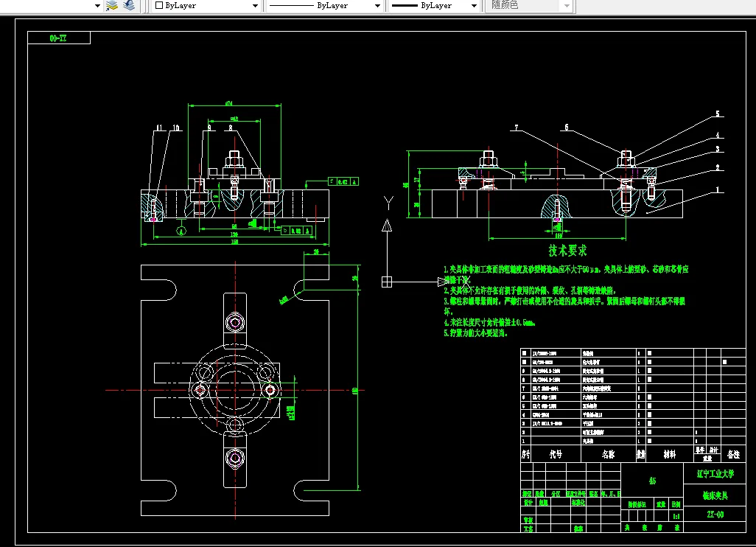756x547 pixels.
Task: Select the 铣床夹具 drawing title text
Action: tap(715, 495)
